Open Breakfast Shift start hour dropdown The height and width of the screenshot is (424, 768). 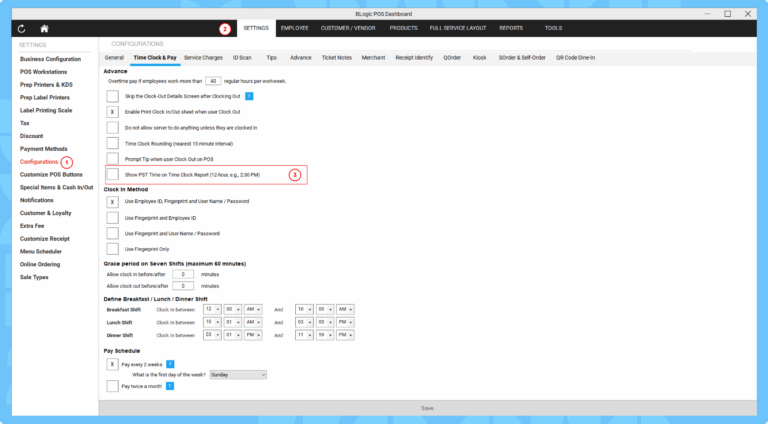point(212,309)
